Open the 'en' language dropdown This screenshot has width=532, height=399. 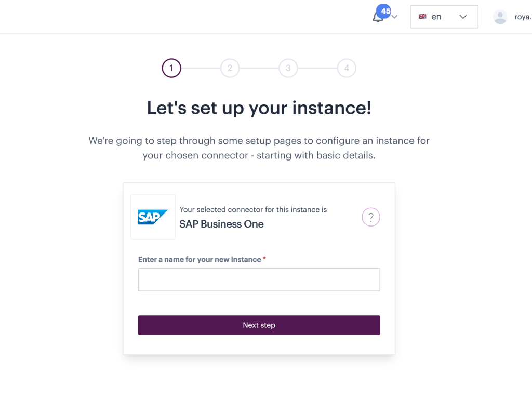click(444, 17)
